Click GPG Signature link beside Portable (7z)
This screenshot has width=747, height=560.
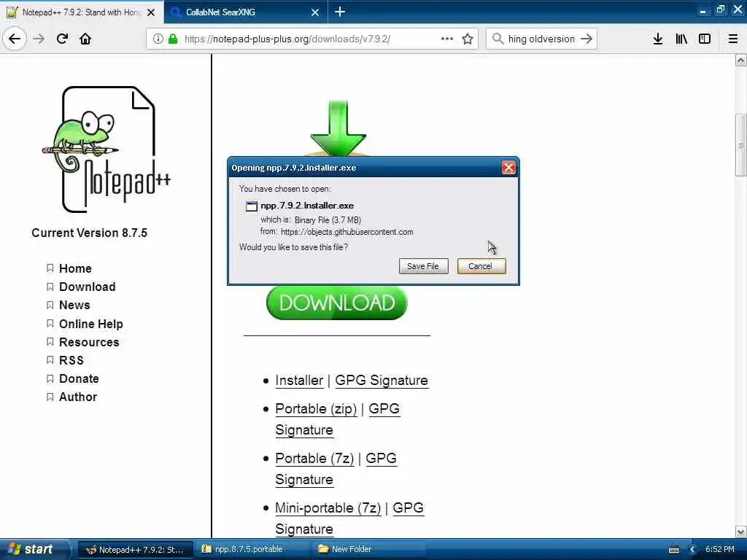(381, 459)
